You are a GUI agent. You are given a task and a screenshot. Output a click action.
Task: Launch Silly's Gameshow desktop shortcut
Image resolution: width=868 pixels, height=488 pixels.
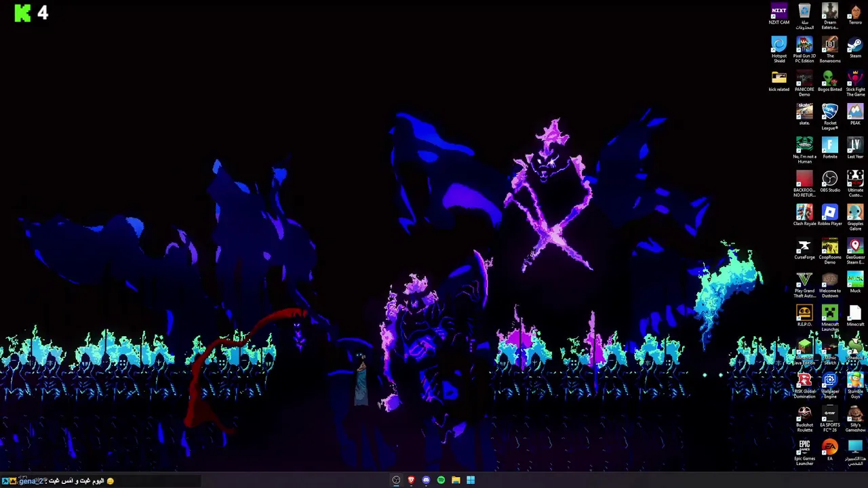(855, 420)
